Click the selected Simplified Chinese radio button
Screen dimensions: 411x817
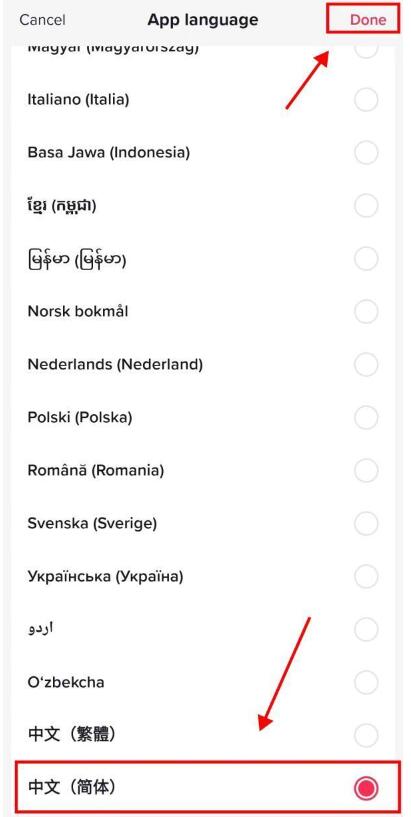pos(366,788)
